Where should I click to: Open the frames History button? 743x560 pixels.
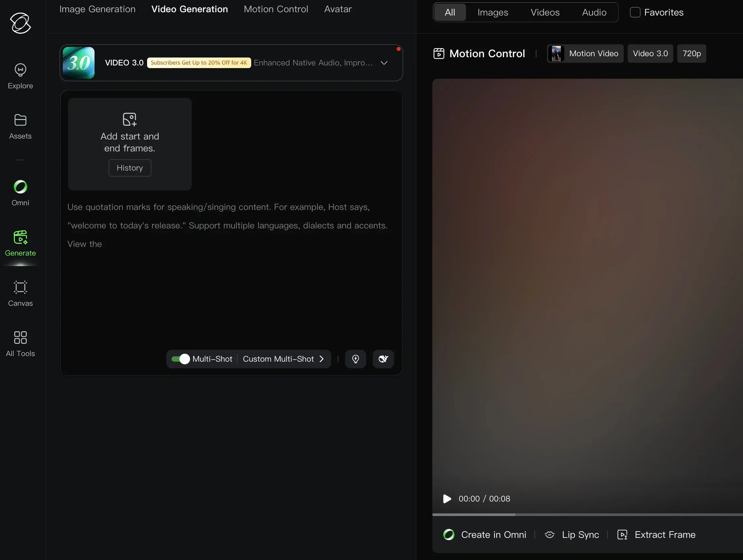click(130, 168)
